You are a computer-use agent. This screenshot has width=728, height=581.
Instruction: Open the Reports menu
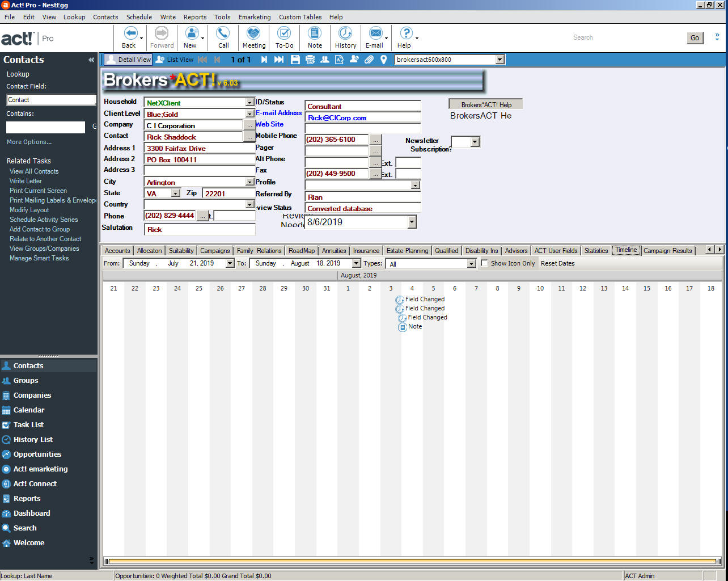(195, 17)
